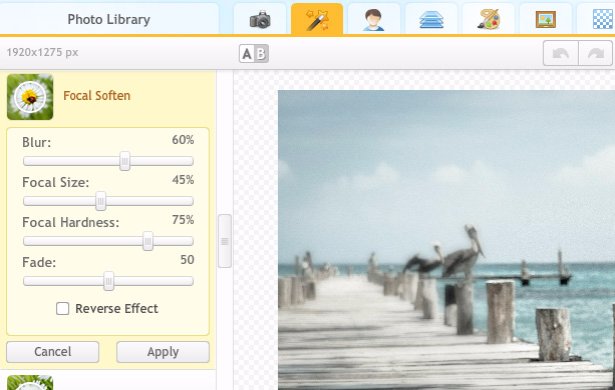The width and height of the screenshot is (615, 390).
Task: Cancel the Focal Soften effect
Action: coord(53,352)
